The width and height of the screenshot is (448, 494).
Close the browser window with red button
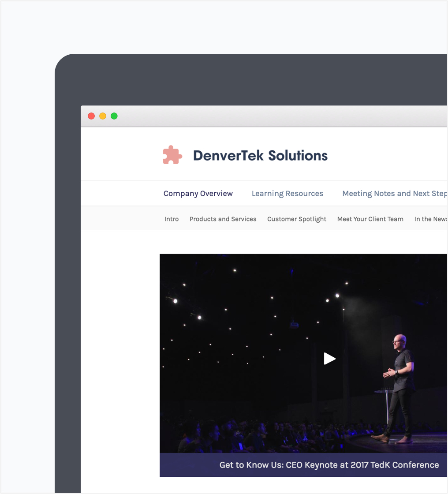coord(91,116)
